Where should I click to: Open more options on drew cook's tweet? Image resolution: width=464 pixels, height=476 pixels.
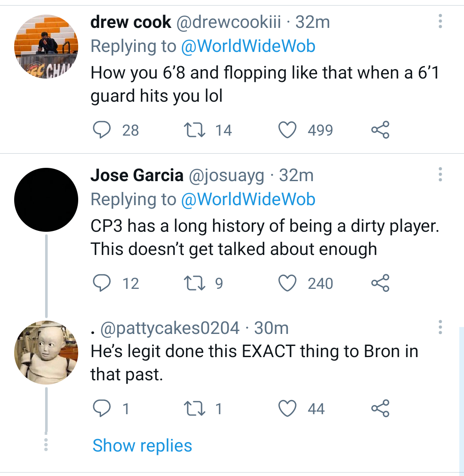[440, 21]
